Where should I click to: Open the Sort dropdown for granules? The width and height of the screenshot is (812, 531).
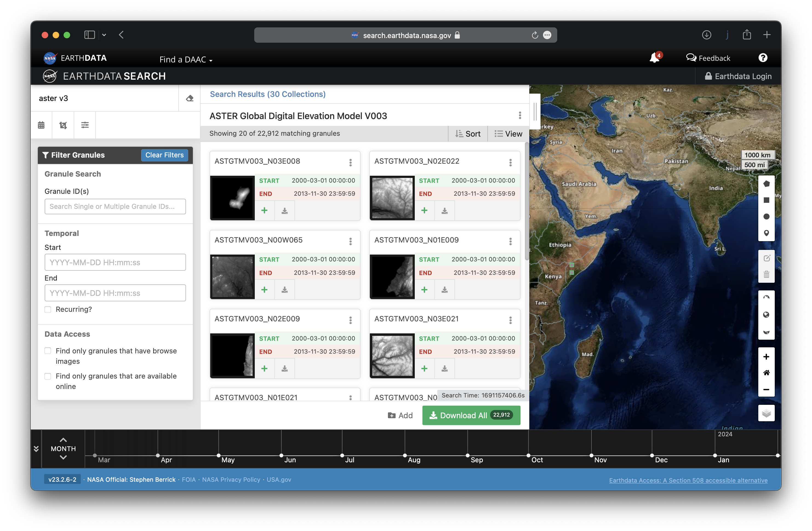pyautogui.click(x=468, y=134)
